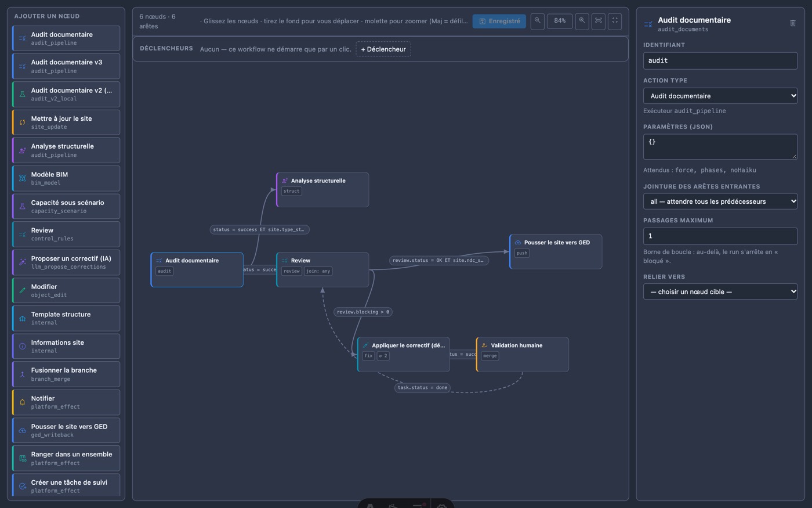Image resolution: width=812 pixels, height=508 pixels.
Task: Add a Template structure node
Action: click(66, 318)
